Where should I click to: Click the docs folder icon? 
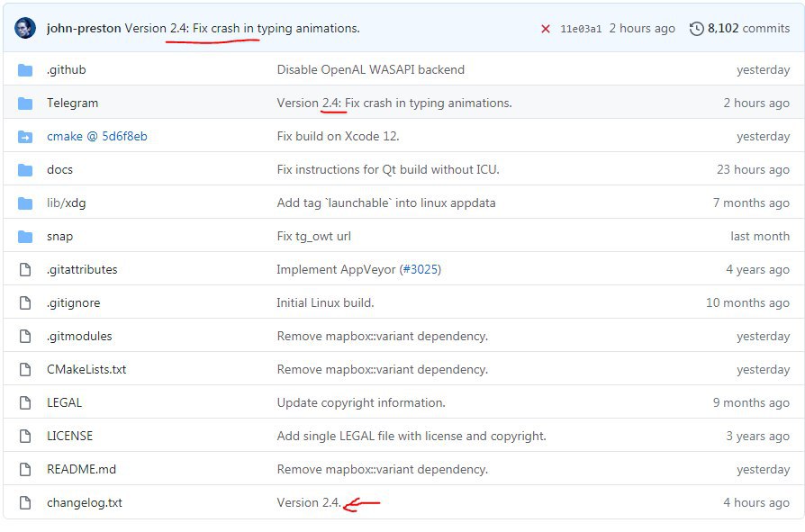[25, 170]
